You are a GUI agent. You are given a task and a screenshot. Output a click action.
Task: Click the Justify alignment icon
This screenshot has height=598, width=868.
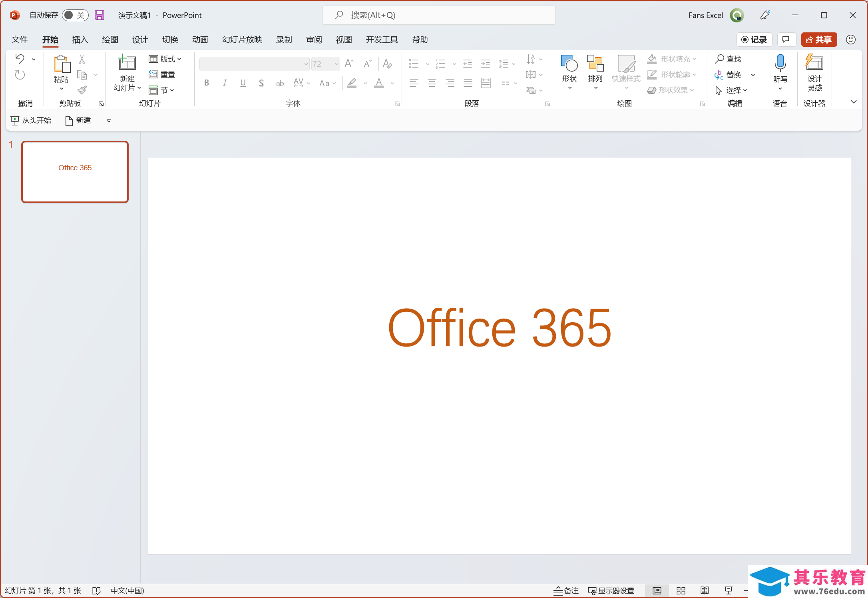468,83
